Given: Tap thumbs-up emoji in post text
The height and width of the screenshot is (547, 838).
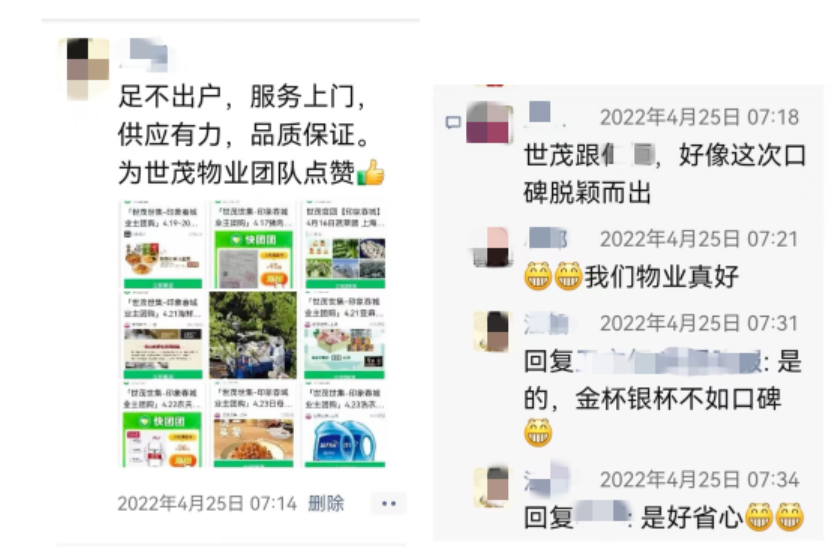Looking at the screenshot, I should 370,173.
